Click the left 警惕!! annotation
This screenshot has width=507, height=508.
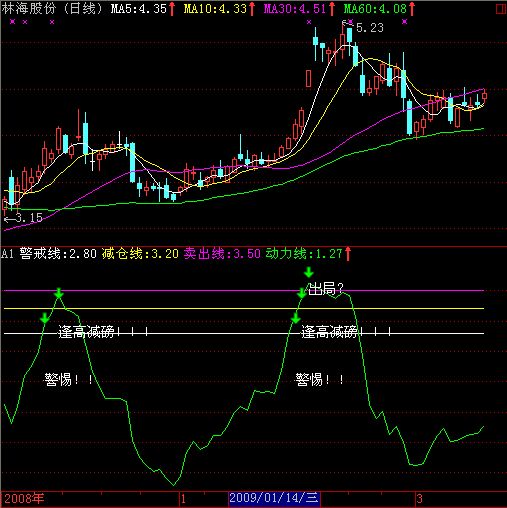coord(68,379)
